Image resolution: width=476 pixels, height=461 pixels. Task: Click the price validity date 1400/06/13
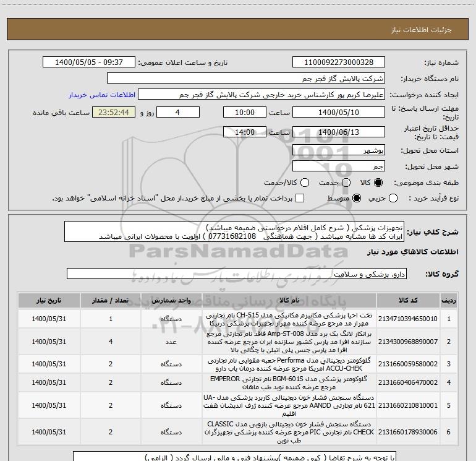pyautogui.click(x=339, y=132)
